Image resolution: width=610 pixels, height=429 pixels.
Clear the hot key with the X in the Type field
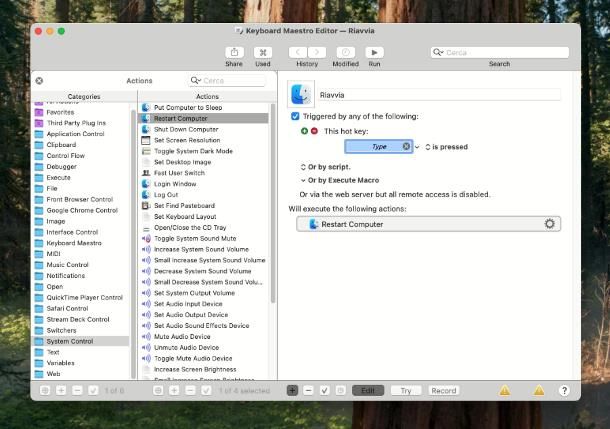tap(406, 146)
